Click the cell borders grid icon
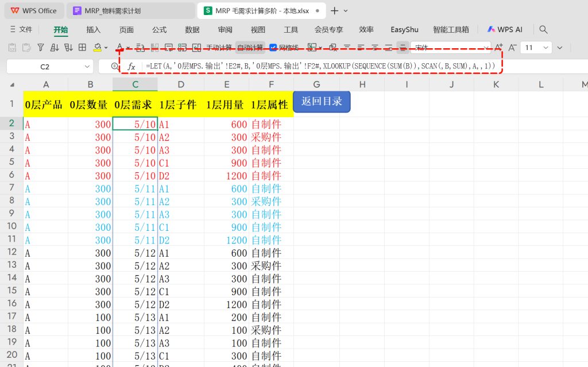The width and height of the screenshot is (588, 367). (82, 47)
